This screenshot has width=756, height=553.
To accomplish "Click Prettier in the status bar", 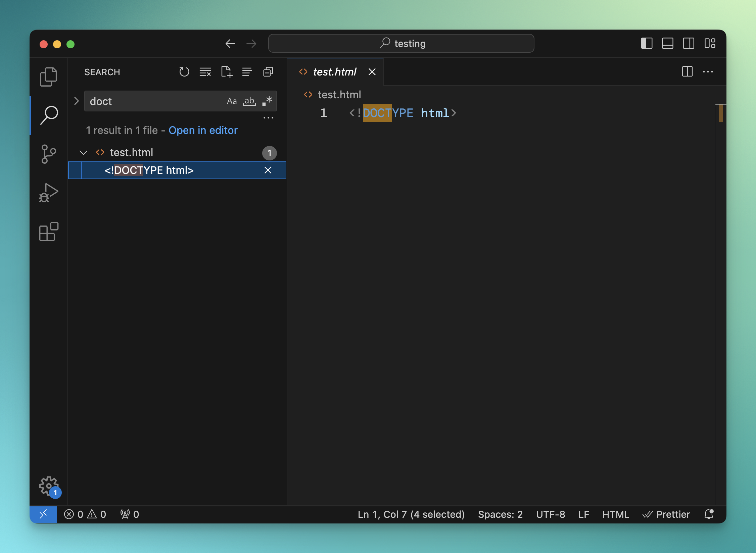I will tap(666, 514).
